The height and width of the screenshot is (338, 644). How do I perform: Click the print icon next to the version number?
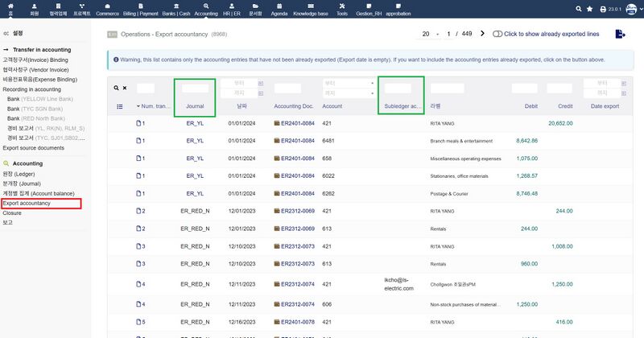click(603, 9)
